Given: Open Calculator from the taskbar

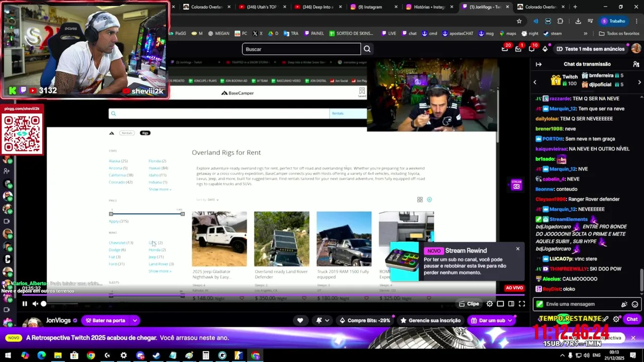Looking at the screenshot, I should pos(206,355).
